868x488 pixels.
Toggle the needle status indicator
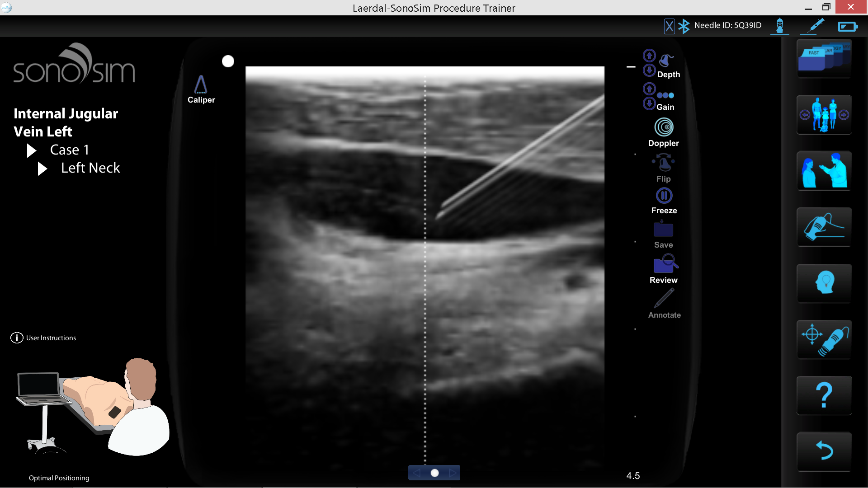[812, 26]
